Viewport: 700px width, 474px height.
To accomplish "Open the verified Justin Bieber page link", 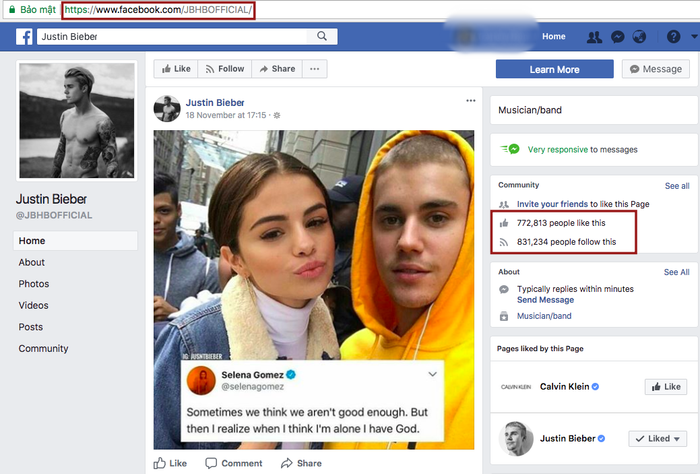I will [567, 439].
